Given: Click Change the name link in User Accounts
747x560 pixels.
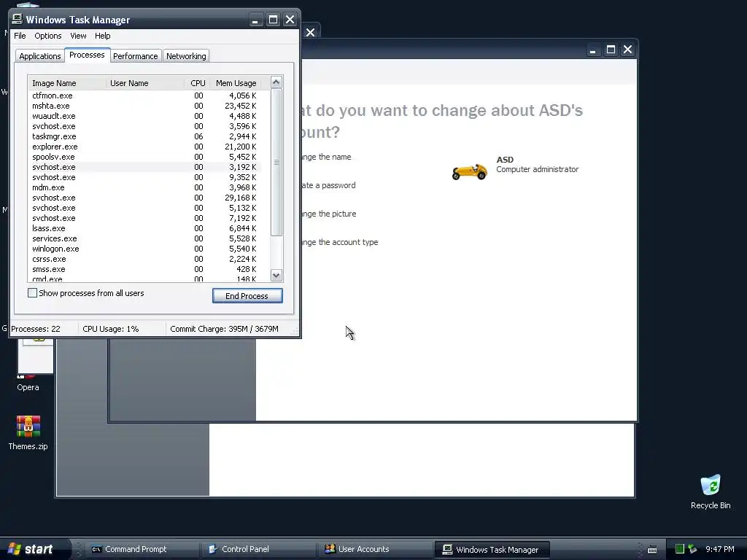Looking at the screenshot, I should click(x=326, y=157).
